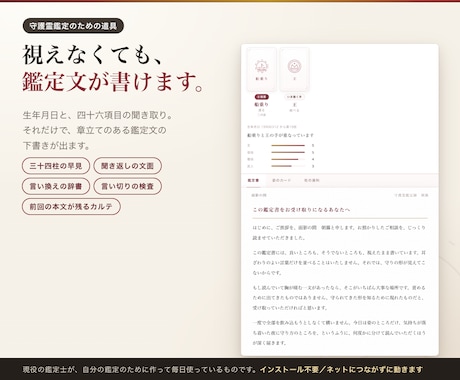
Task: Open the 鑑定書 tab
Action: [x=253, y=180]
